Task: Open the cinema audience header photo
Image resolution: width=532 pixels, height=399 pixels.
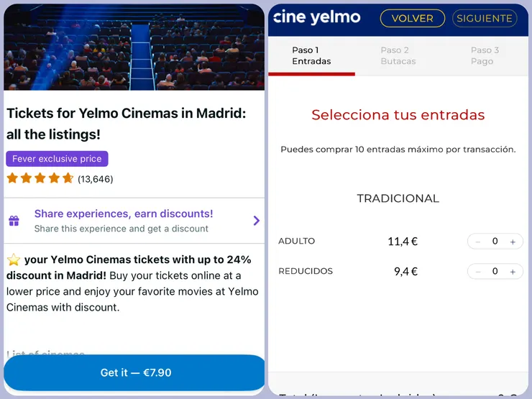Action: pos(134,47)
